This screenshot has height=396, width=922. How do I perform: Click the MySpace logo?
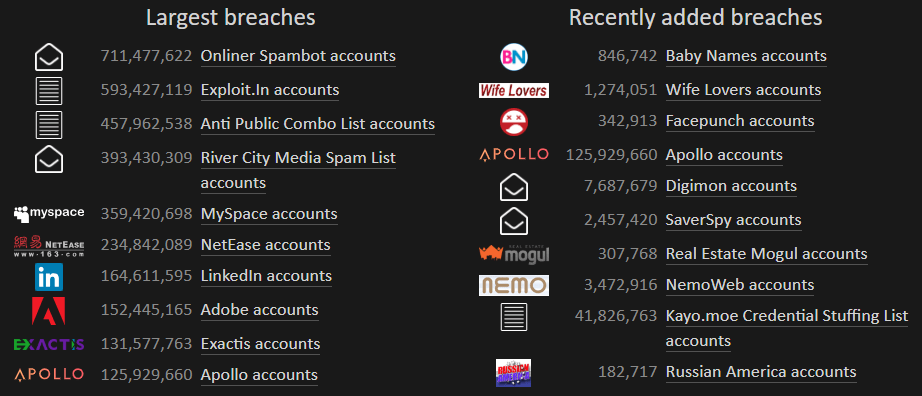49,214
